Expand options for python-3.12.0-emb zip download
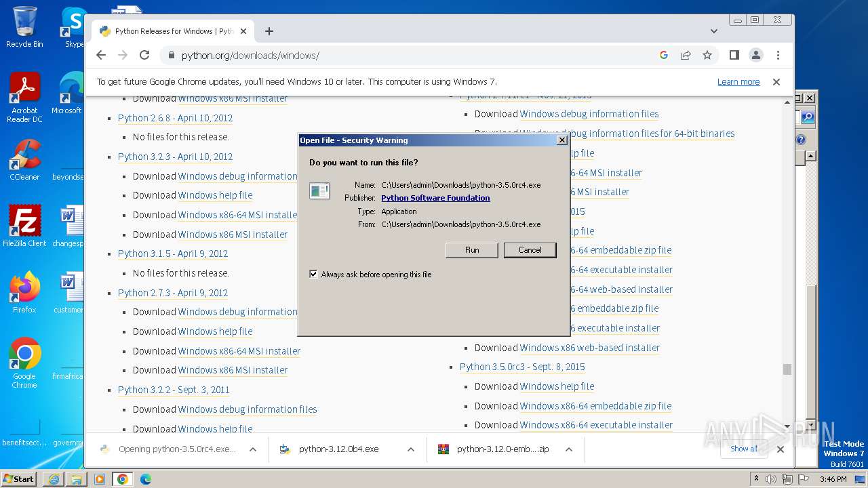This screenshot has width=868, height=488. point(569,449)
